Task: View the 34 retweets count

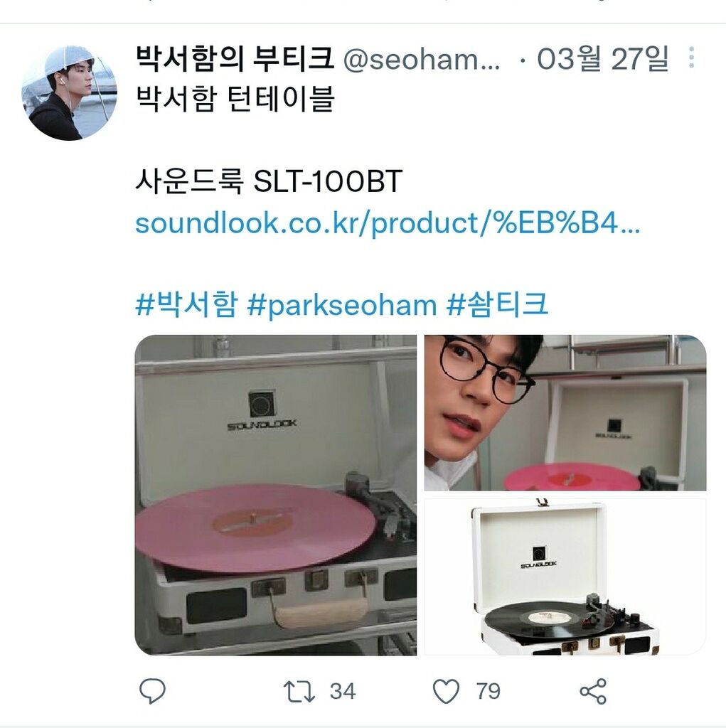Action: click(343, 691)
